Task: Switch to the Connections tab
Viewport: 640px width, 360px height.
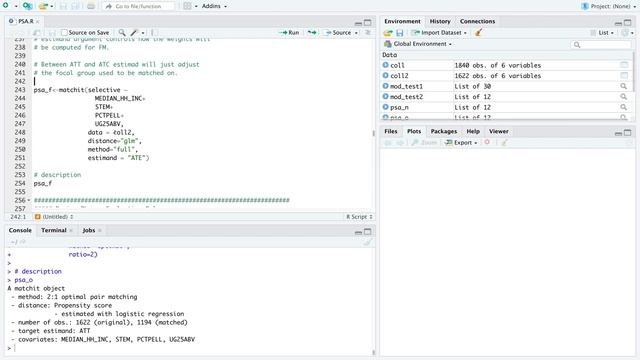Action: (x=477, y=21)
